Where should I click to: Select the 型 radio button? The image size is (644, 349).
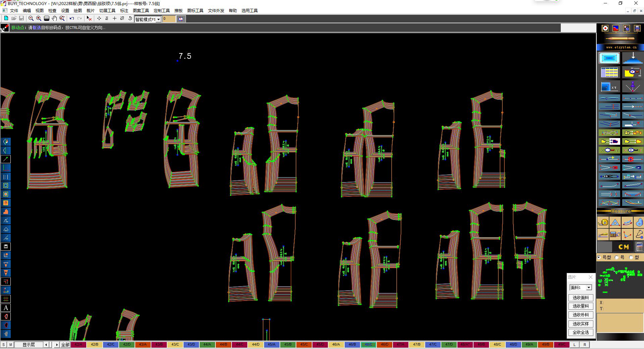point(631,257)
